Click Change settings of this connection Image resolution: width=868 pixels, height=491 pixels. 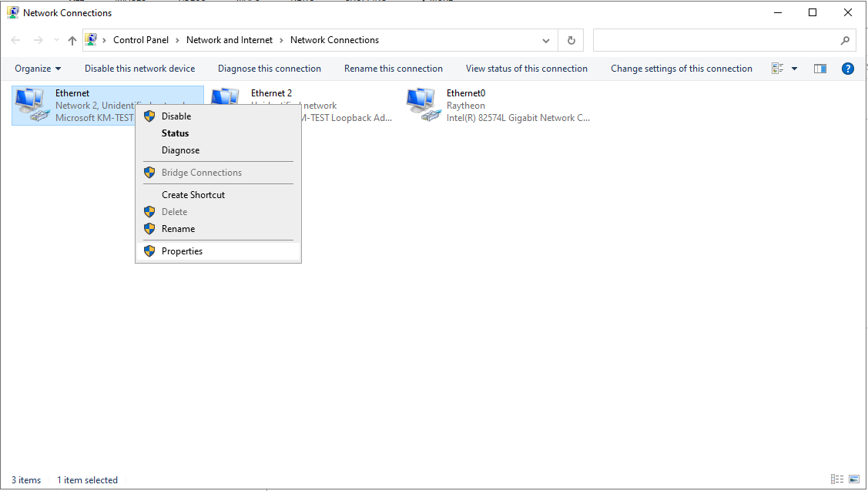point(681,69)
